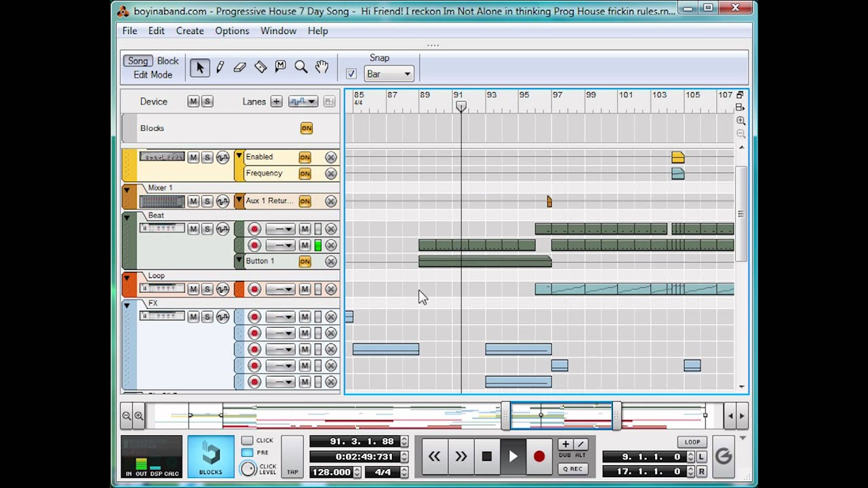Delete the Enabled automation lane
The image size is (868, 488).
(331, 157)
